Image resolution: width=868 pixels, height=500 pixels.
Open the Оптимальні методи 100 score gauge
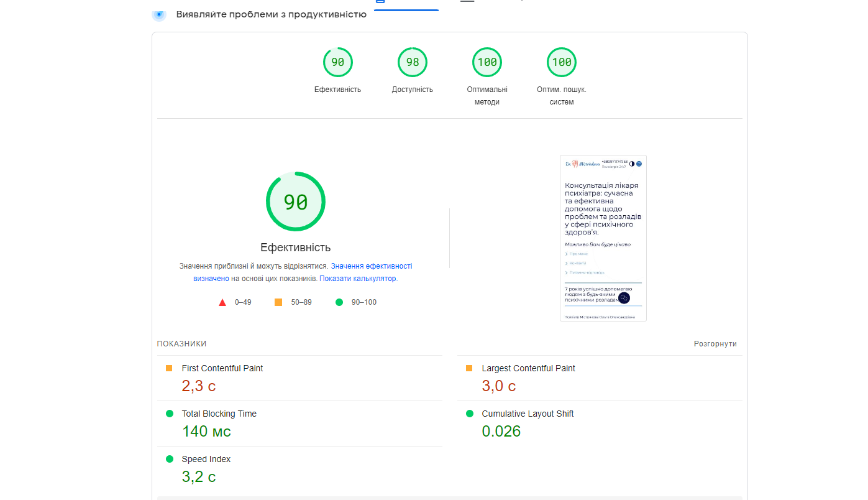[487, 62]
